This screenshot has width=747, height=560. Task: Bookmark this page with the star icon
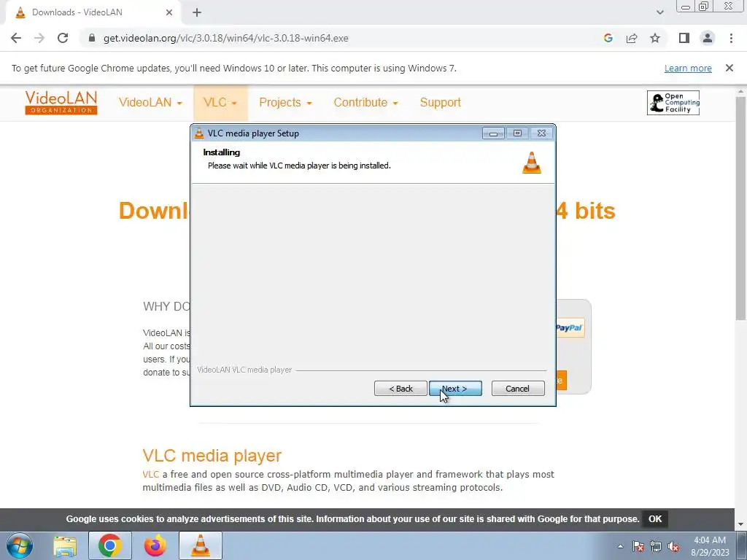[655, 38]
